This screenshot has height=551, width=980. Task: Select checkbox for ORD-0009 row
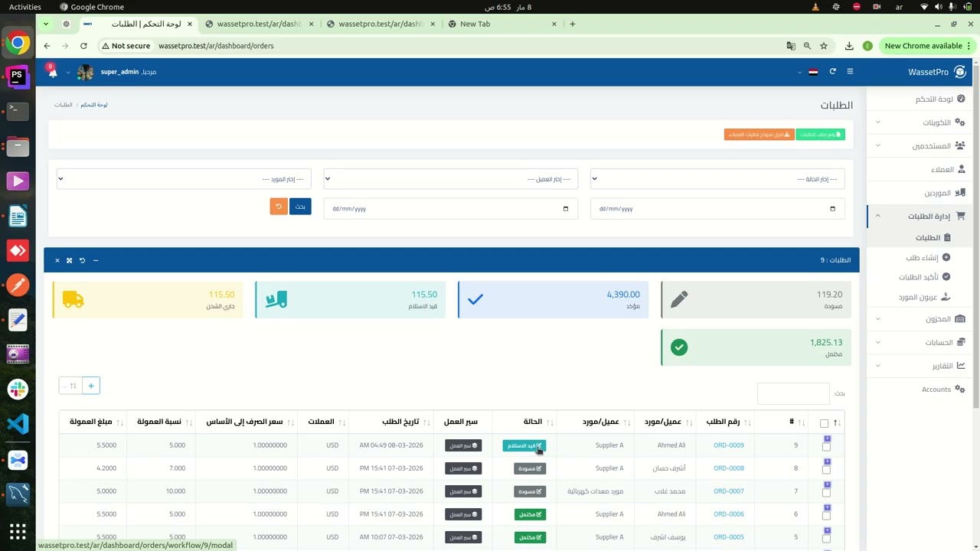826,448
